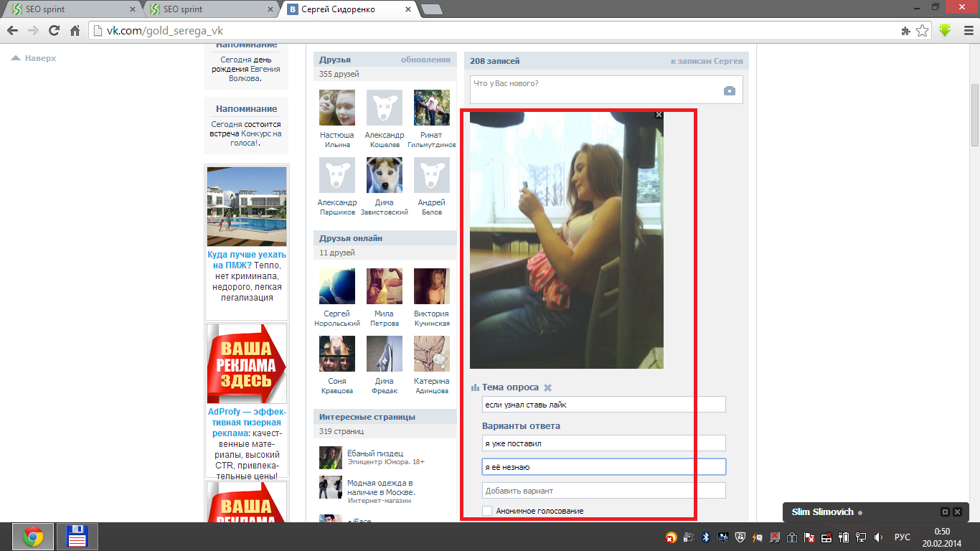Screen dimensions: 980x551
Task: Open the browser home page icon
Action: pyautogui.click(x=75, y=31)
